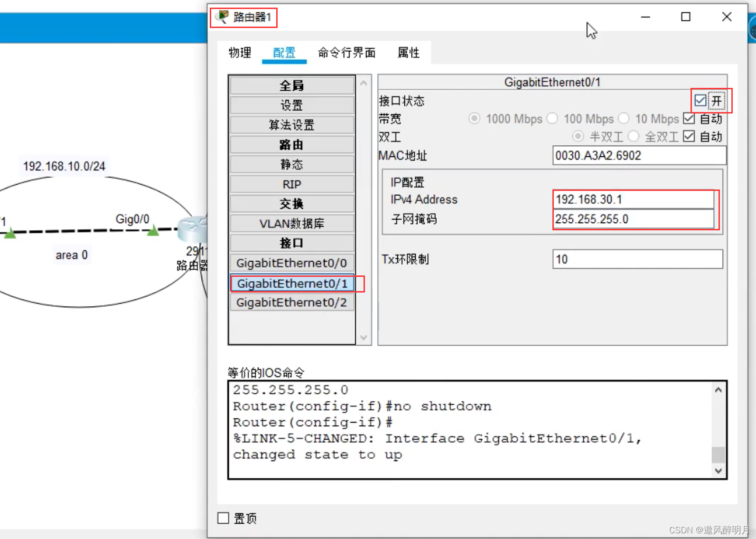Image resolution: width=756 pixels, height=539 pixels.
Task: Click the 全局 section header
Action: tap(292, 85)
